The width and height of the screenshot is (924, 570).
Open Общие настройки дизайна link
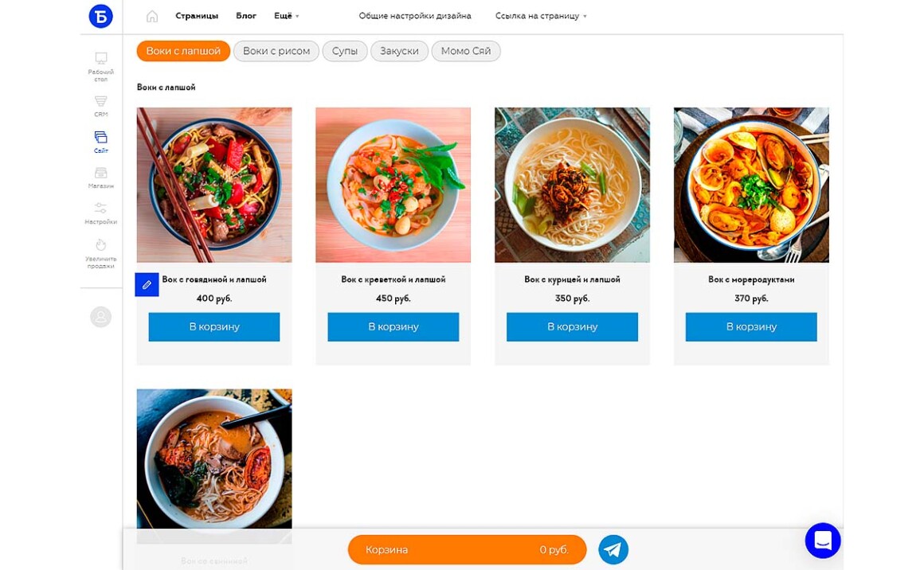tap(415, 16)
